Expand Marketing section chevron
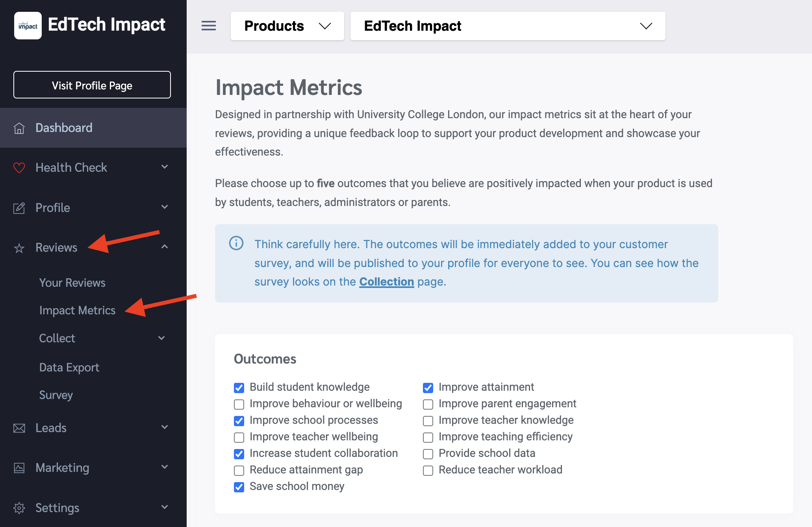The height and width of the screenshot is (527, 812). [165, 467]
